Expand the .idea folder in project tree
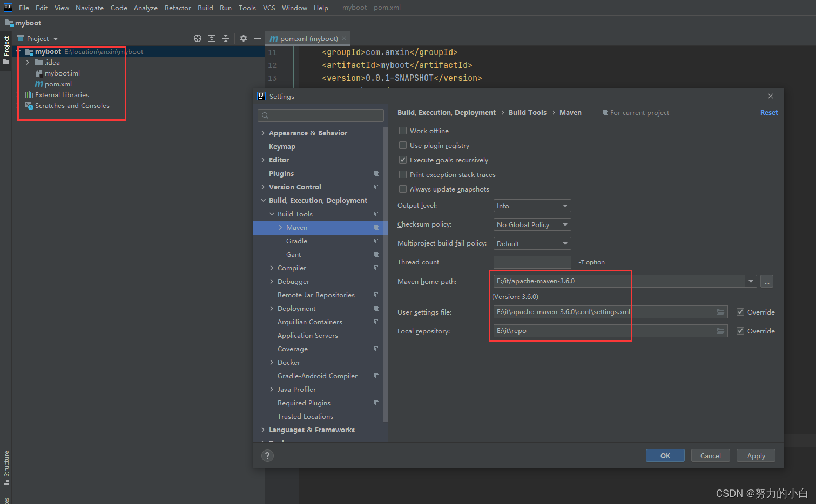Viewport: 816px width, 504px height. 28,63
